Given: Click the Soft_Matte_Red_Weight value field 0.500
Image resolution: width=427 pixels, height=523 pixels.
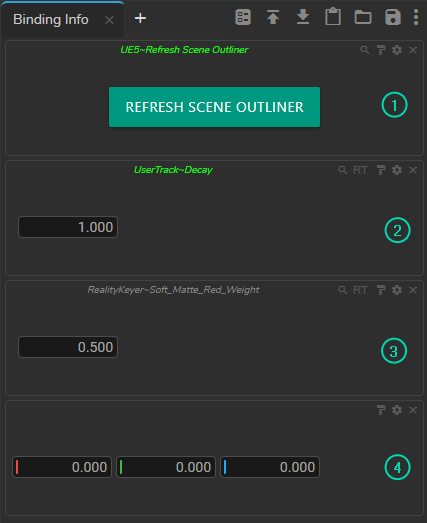Looking at the screenshot, I should pos(68,347).
